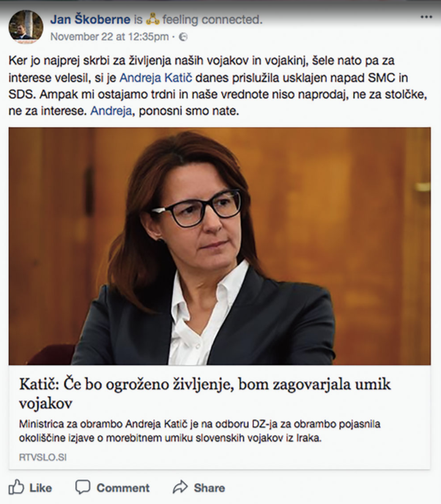Open the Andreja Katič tagged name

[x=156, y=78]
